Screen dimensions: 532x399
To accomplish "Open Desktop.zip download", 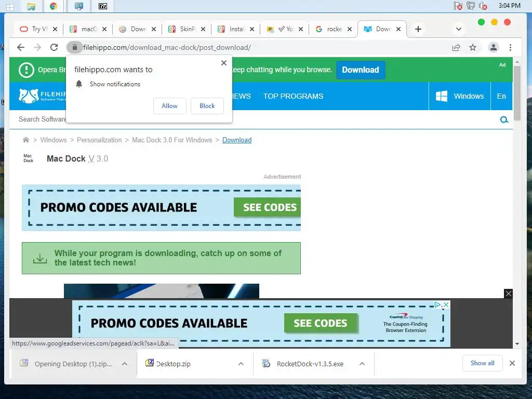I will 173,364.
